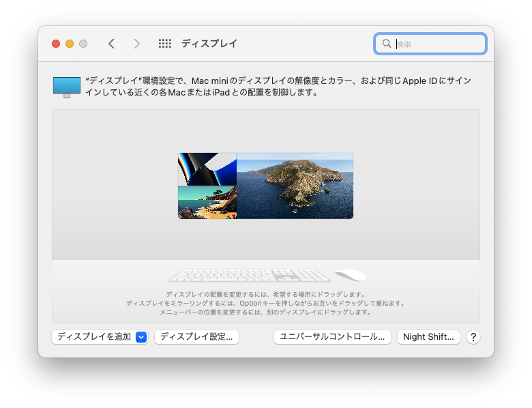Select the abstract dark wallpaper display thumbnail
This screenshot has width=532, height=408.
207,169
